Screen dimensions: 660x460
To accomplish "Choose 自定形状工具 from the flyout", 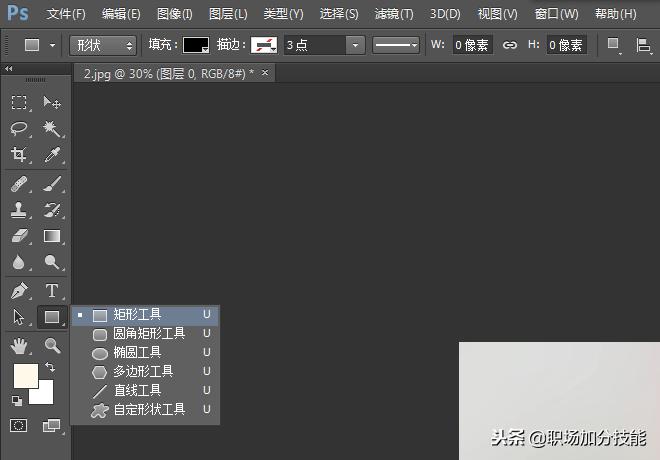I will click(145, 409).
